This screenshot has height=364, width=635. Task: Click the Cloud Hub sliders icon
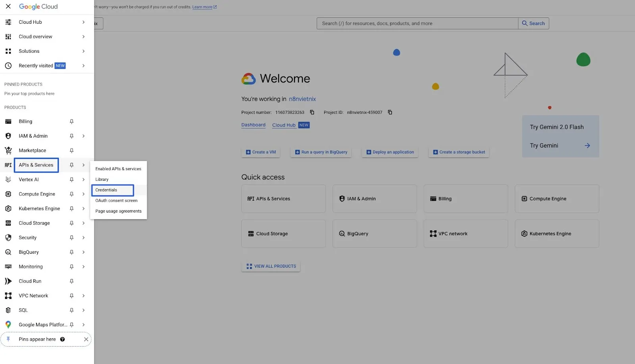8,22
